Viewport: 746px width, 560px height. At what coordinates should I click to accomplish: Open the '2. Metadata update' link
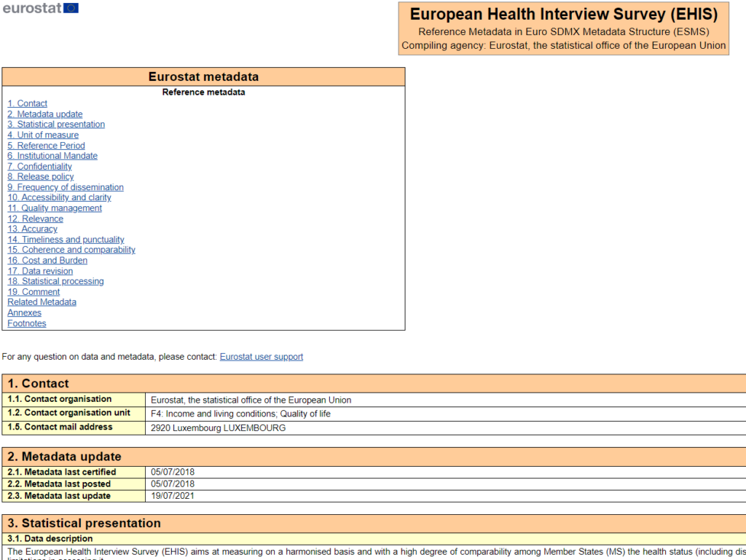[x=45, y=114]
